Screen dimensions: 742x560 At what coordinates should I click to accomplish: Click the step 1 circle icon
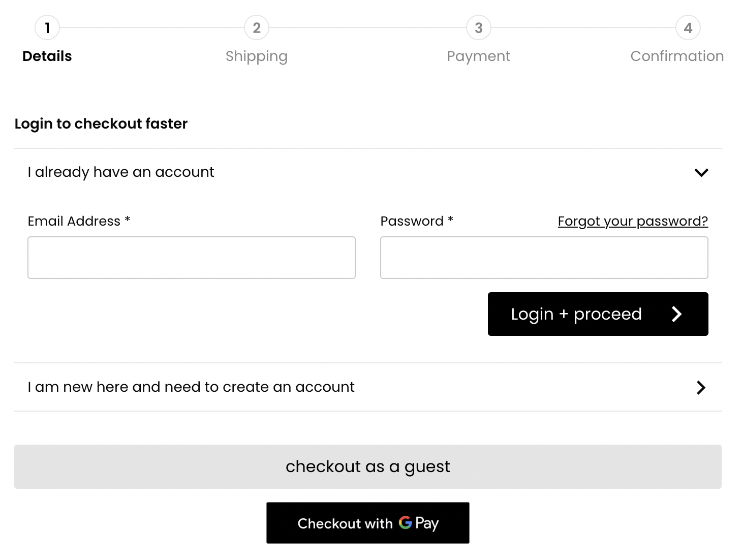point(47,28)
